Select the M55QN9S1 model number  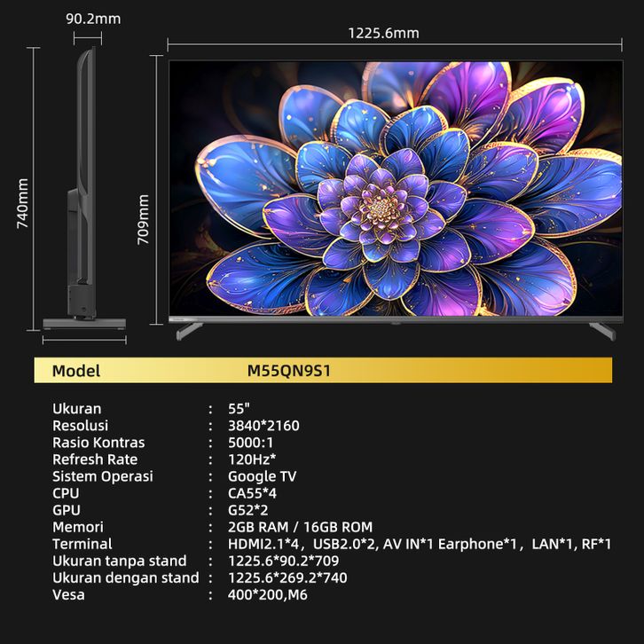(x=289, y=371)
